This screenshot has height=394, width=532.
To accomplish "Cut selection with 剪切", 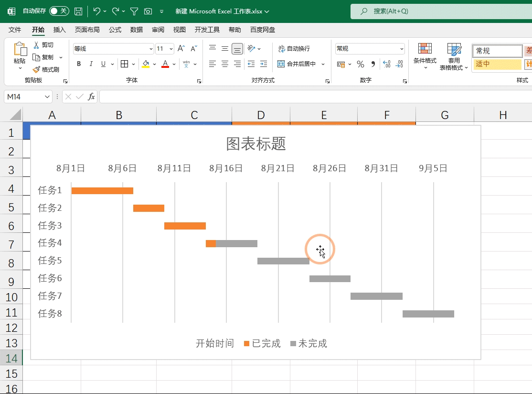I will pyautogui.click(x=43, y=45).
